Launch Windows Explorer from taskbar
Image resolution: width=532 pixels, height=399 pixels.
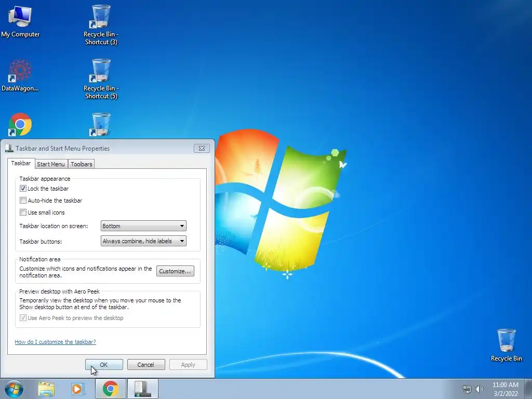coord(46,389)
